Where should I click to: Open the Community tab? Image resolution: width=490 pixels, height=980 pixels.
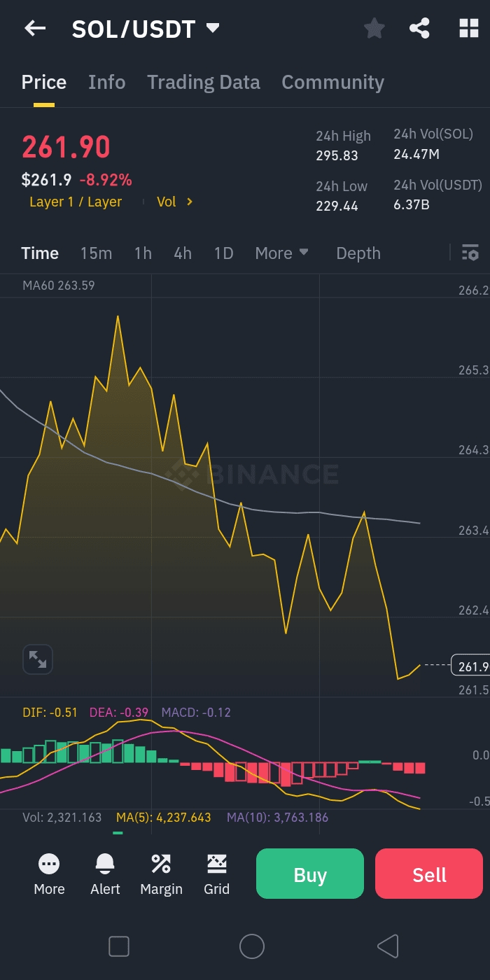point(332,82)
